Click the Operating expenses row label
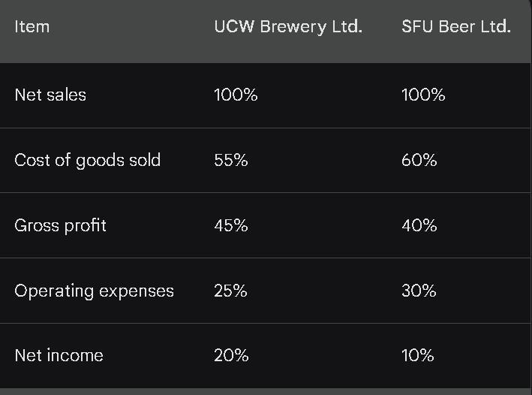The width and height of the screenshot is (532, 395). (94, 291)
